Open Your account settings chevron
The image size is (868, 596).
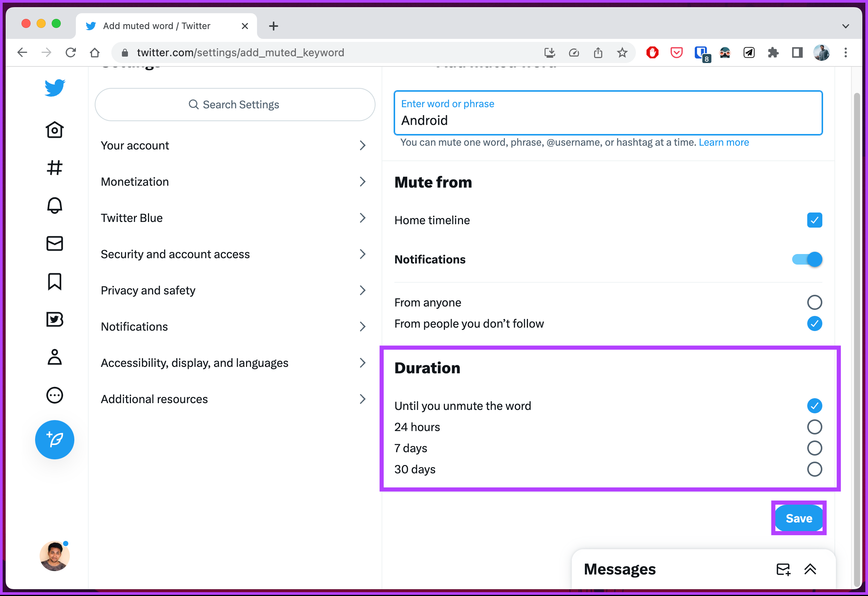[x=363, y=145]
